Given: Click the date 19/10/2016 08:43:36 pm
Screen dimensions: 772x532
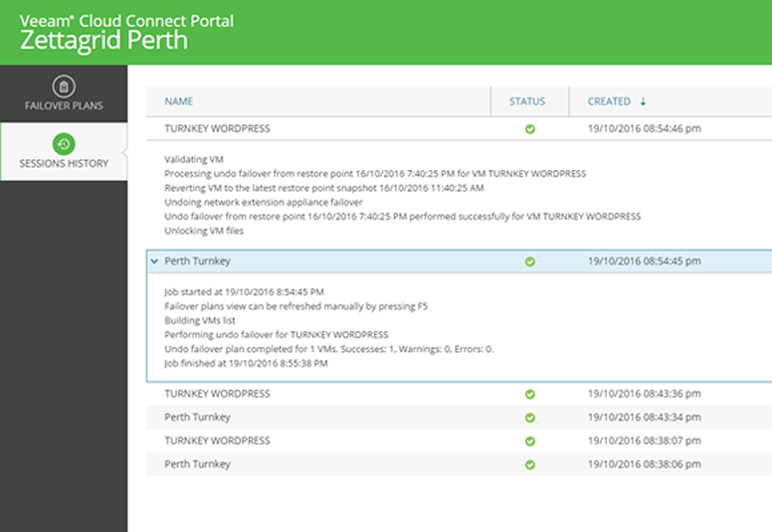Looking at the screenshot, I should click(644, 394).
